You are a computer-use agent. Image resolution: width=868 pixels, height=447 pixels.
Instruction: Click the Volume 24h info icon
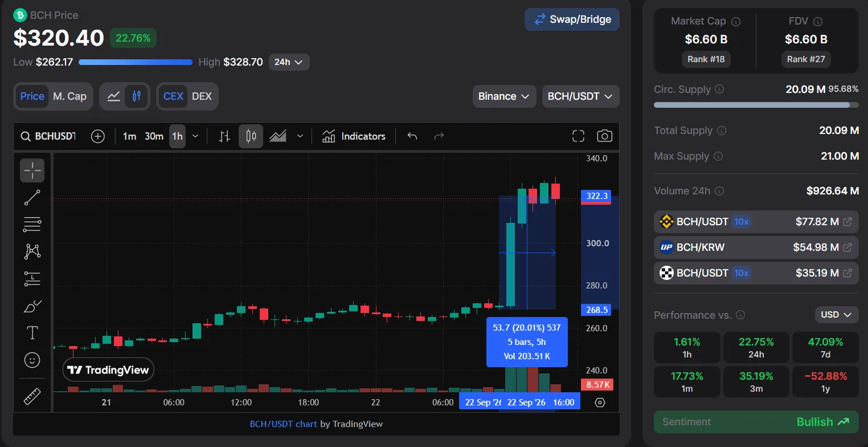coord(719,191)
